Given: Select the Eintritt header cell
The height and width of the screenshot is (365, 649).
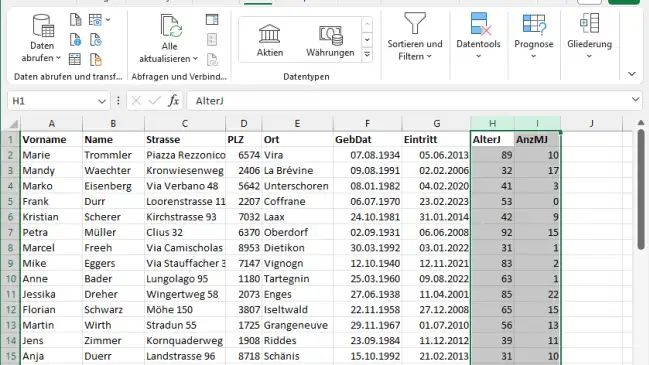Looking at the screenshot, I should click(x=436, y=139).
